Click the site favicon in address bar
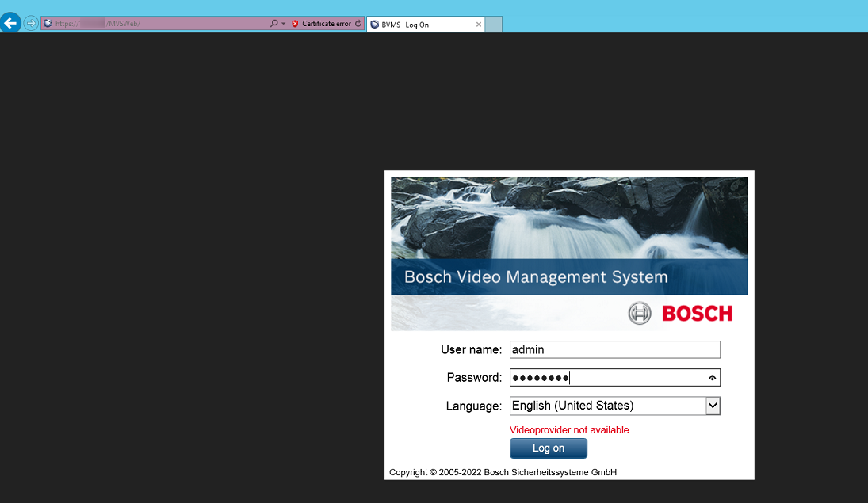The image size is (868, 503). click(48, 24)
